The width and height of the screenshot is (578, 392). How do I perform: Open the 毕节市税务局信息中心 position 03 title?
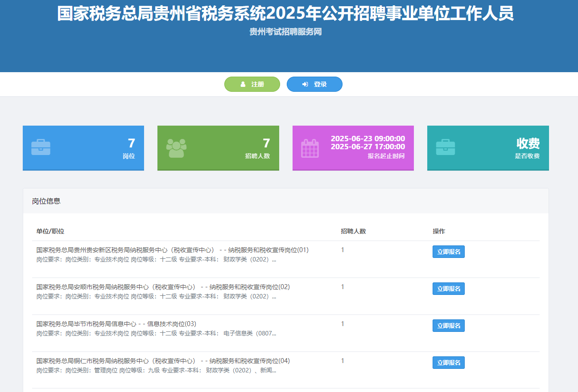[116, 324]
